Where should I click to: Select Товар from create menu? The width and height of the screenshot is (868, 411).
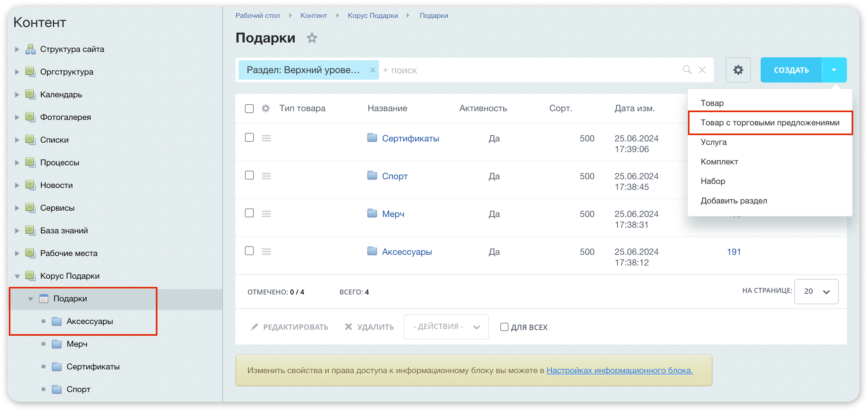pyautogui.click(x=712, y=103)
